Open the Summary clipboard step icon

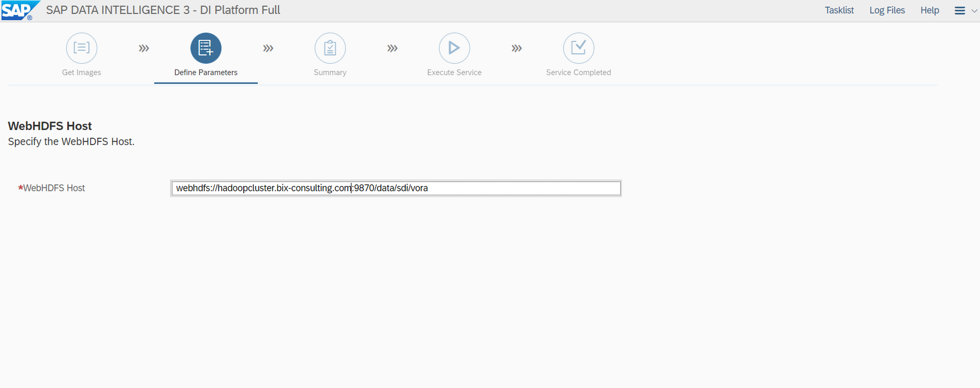tap(330, 48)
